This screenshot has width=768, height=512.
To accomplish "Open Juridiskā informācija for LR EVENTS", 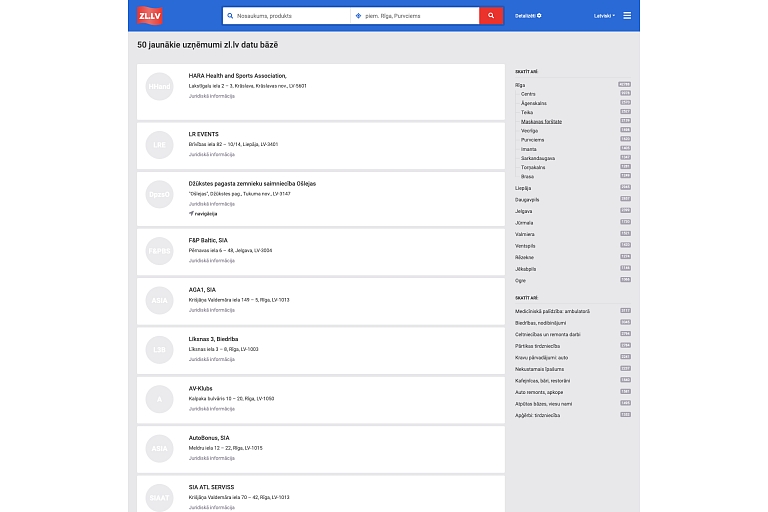I will click(212, 154).
